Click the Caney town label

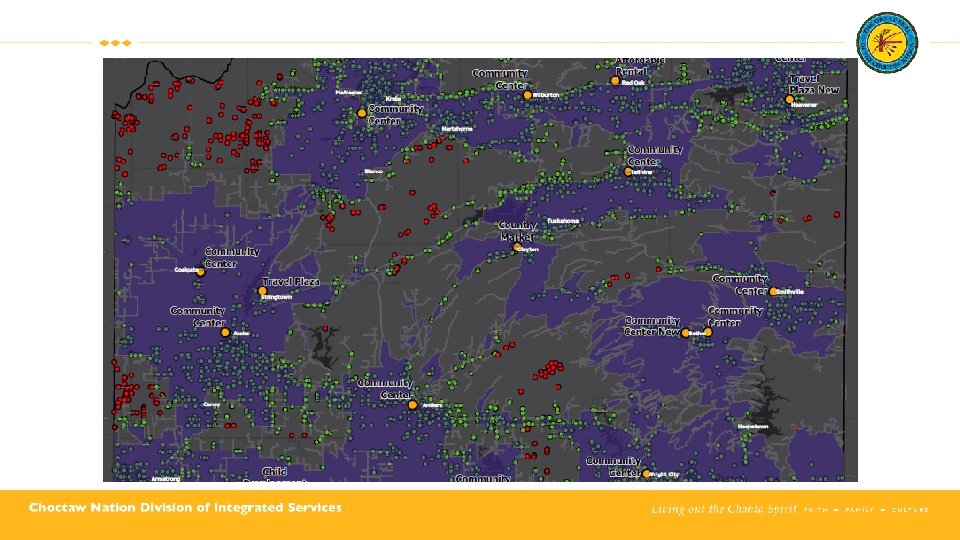[x=211, y=405]
